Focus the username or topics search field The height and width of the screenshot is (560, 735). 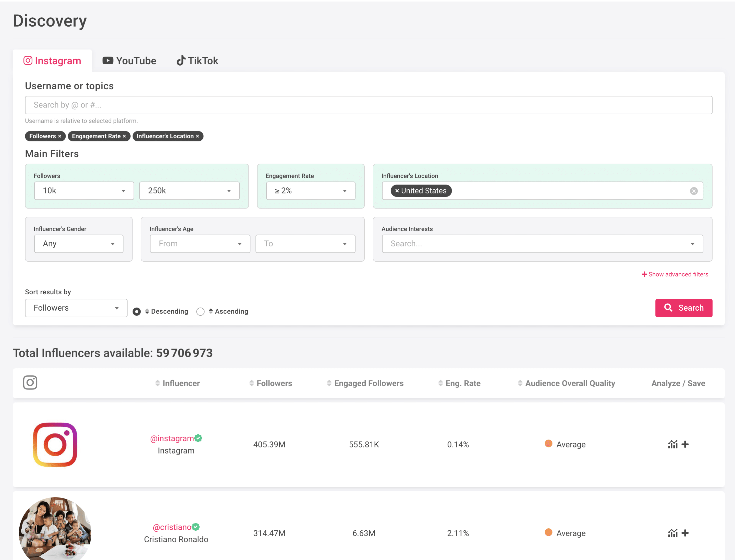coord(368,105)
